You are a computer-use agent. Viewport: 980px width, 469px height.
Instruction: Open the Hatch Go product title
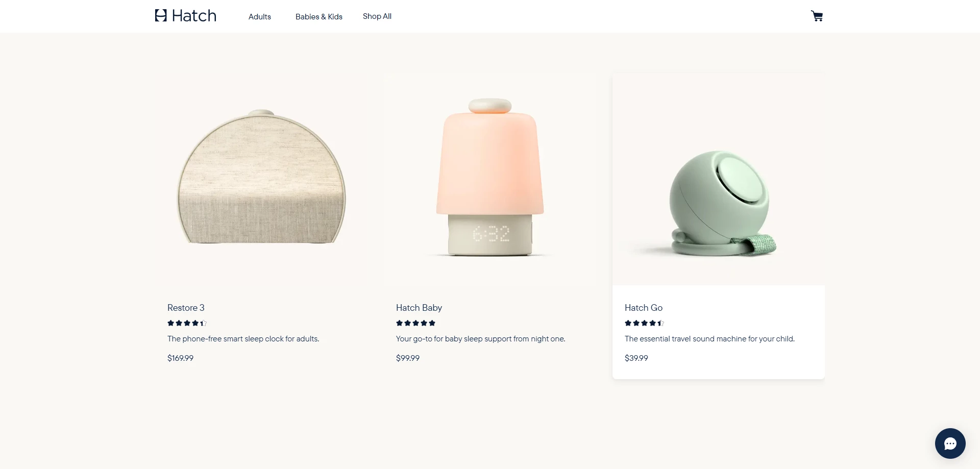[x=644, y=308]
